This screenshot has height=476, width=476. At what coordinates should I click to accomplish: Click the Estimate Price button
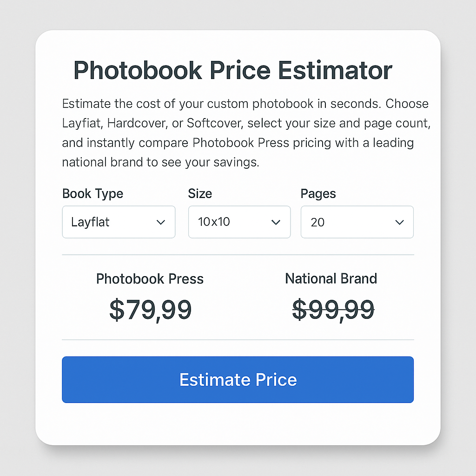point(238,379)
